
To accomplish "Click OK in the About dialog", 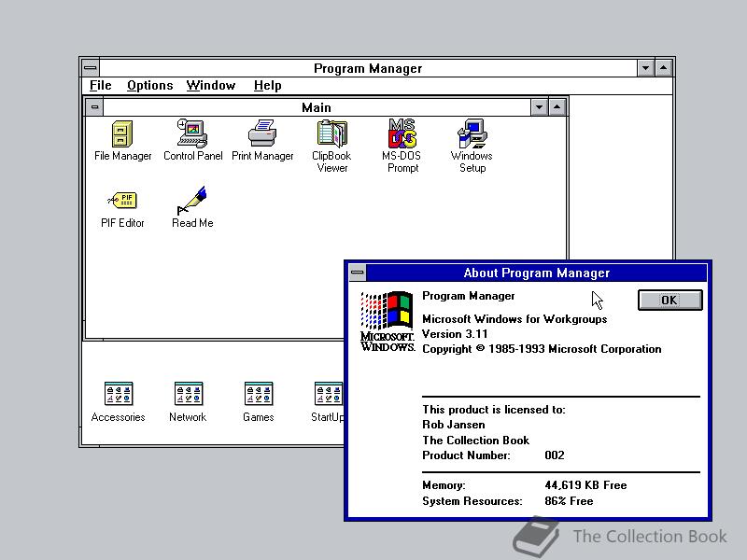I will [x=669, y=300].
